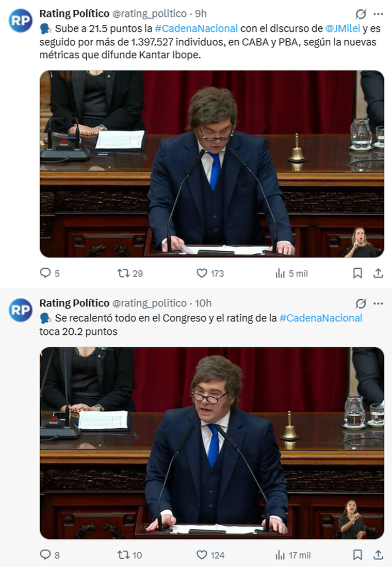The width and height of the screenshot is (392, 567).
Task: Open the @JMilei mention link
Action: click(x=342, y=28)
